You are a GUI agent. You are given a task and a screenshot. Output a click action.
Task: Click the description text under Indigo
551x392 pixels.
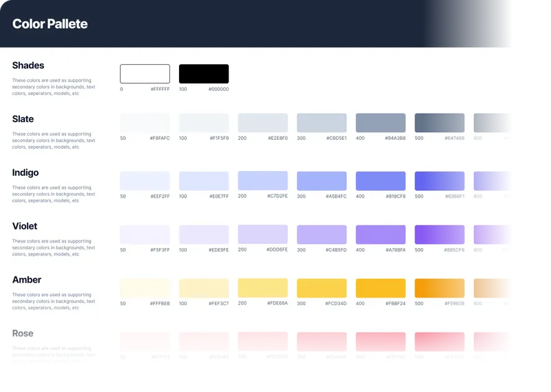[x=54, y=194]
